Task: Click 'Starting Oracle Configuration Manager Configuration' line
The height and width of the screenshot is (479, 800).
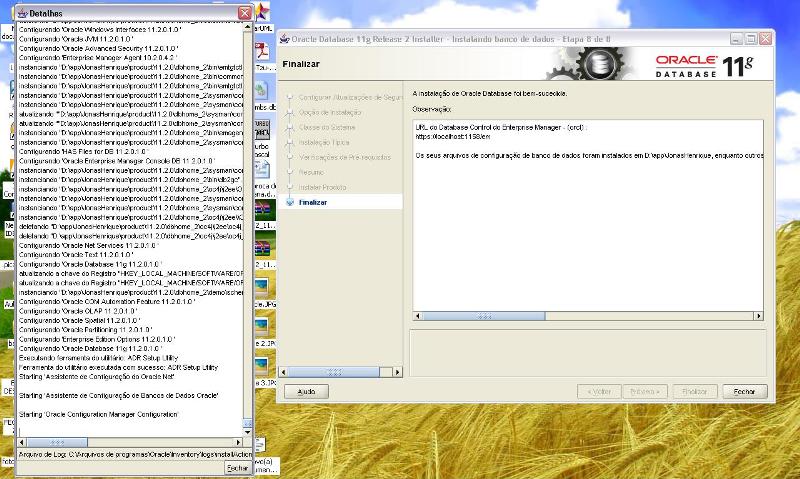Action: point(98,414)
